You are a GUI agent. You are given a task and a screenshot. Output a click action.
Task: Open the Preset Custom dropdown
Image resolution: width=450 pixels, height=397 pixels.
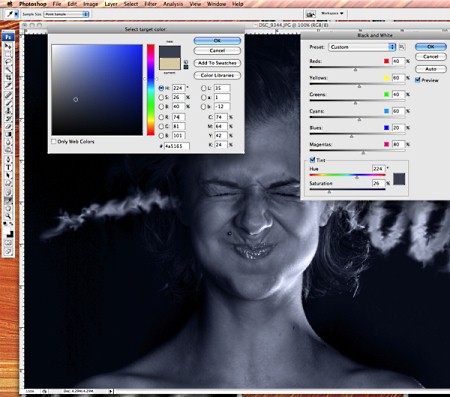tap(362, 47)
